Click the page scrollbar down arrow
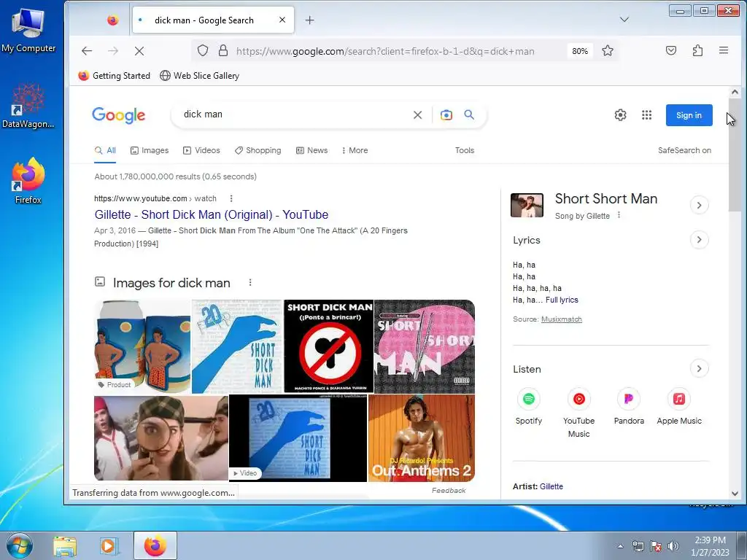Viewport: 747px width, 560px height. (735, 494)
